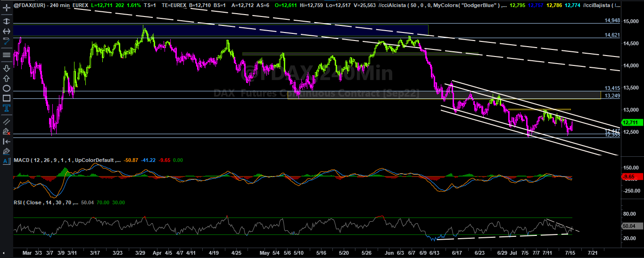Screen dimensions: 644x258
Task: Select the parallel horizontal lines tool
Action: coord(6,55)
